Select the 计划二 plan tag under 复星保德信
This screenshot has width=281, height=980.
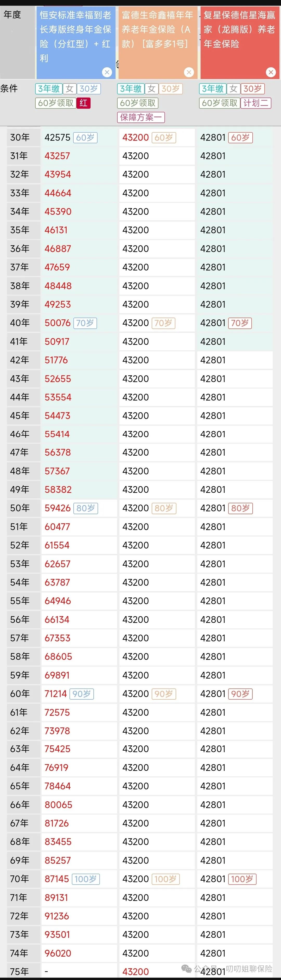click(256, 103)
